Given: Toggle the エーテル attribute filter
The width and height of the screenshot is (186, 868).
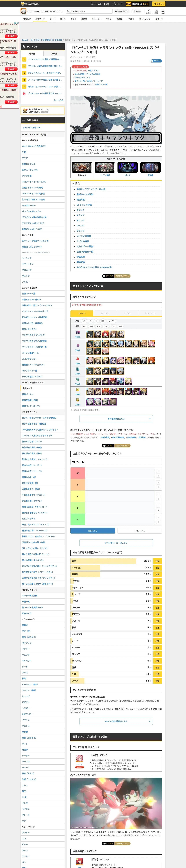Looking at the screenshot, I should click(x=111, y=321).
